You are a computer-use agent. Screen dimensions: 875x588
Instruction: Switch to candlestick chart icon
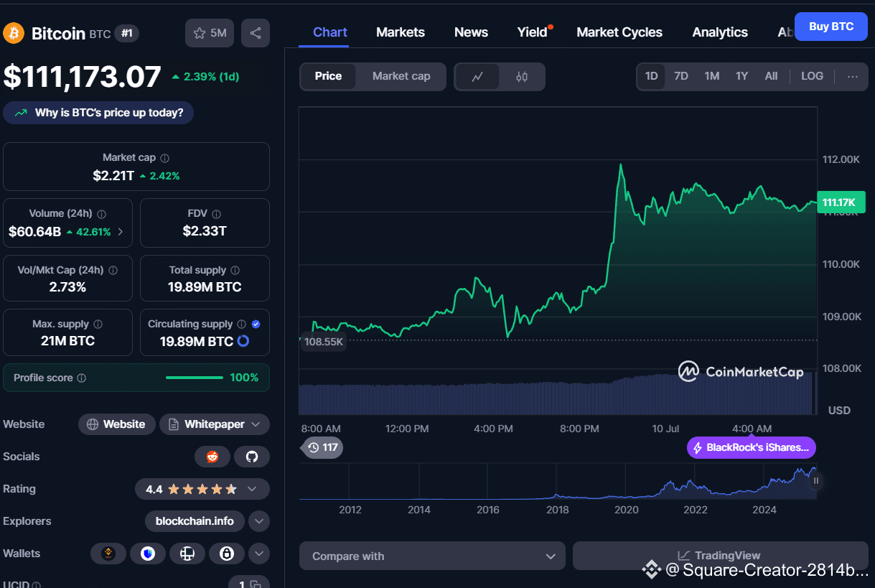(x=522, y=77)
